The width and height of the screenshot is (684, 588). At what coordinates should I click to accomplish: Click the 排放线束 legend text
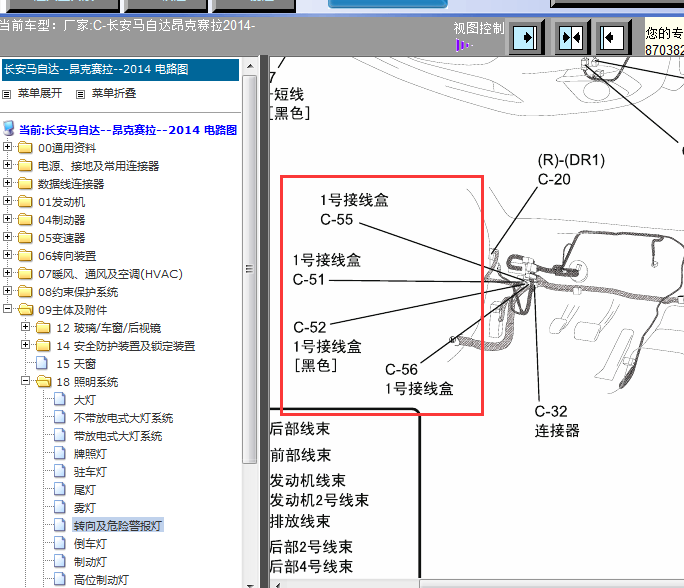[x=300, y=521]
